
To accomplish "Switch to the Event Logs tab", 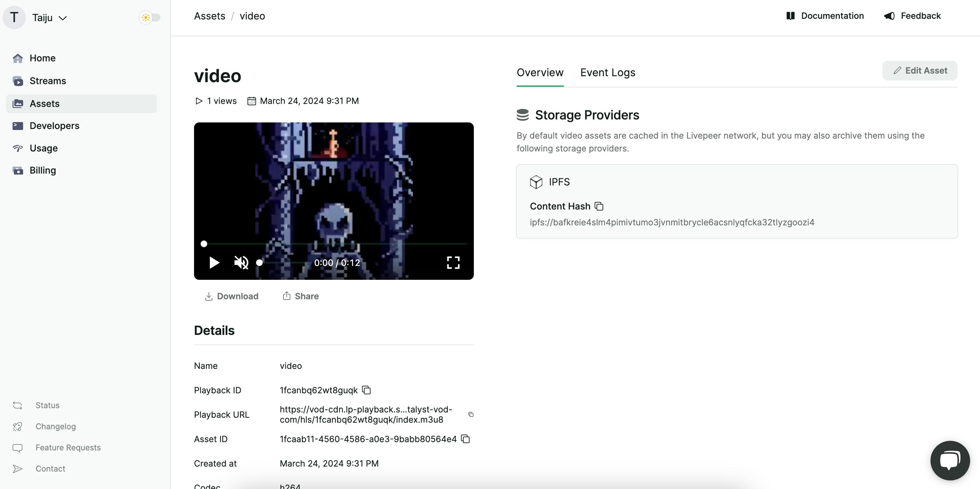I will [x=607, y=73].
